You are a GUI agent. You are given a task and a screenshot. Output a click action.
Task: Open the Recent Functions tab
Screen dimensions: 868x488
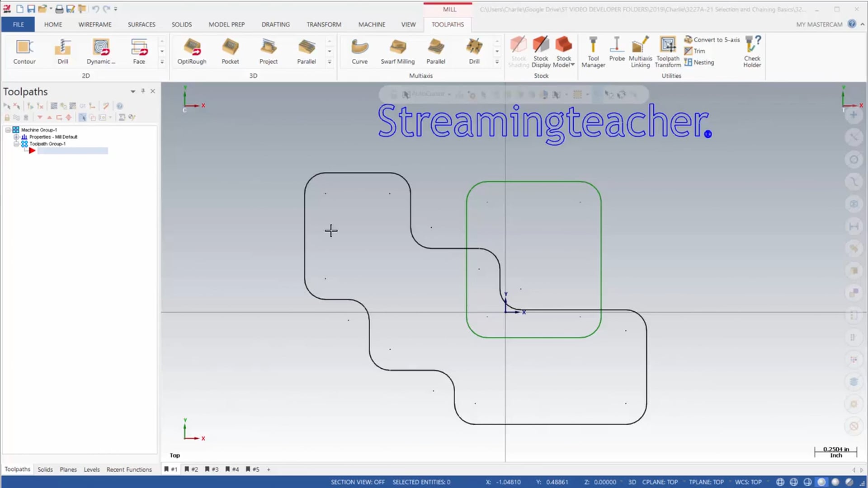pos(129,469)
